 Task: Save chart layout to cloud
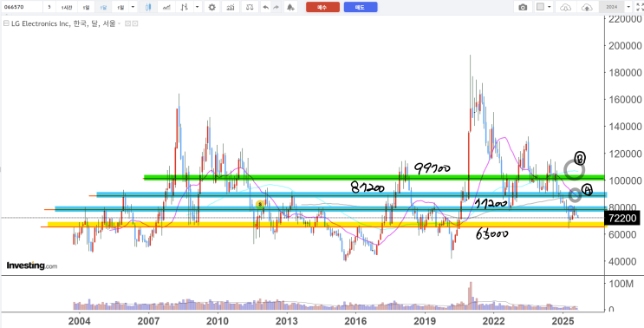tap(588, 7)
